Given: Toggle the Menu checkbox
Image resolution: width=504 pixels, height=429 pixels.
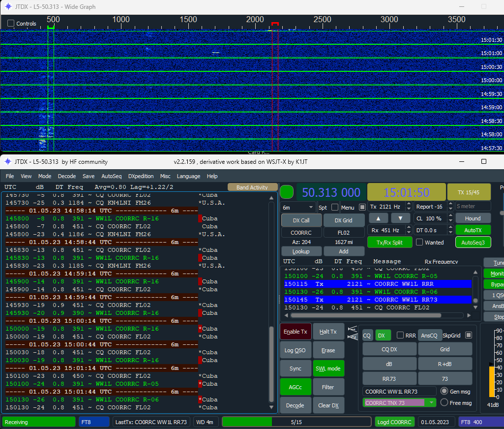Looking at the screenshot, I should [x=362, y=207].
